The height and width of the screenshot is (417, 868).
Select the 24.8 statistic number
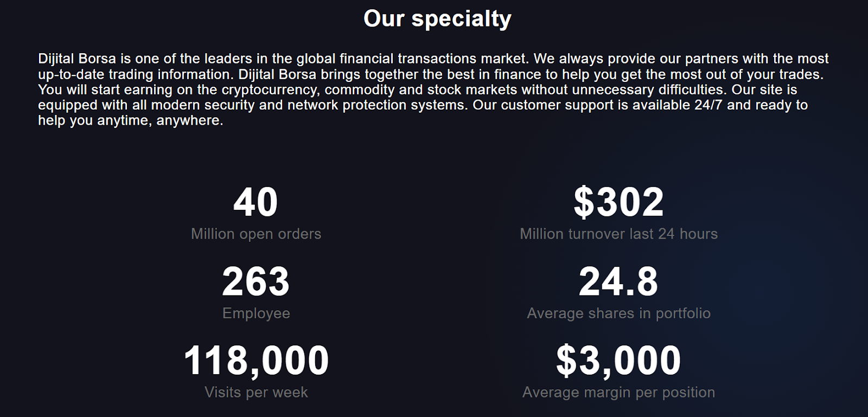[618, 281]
